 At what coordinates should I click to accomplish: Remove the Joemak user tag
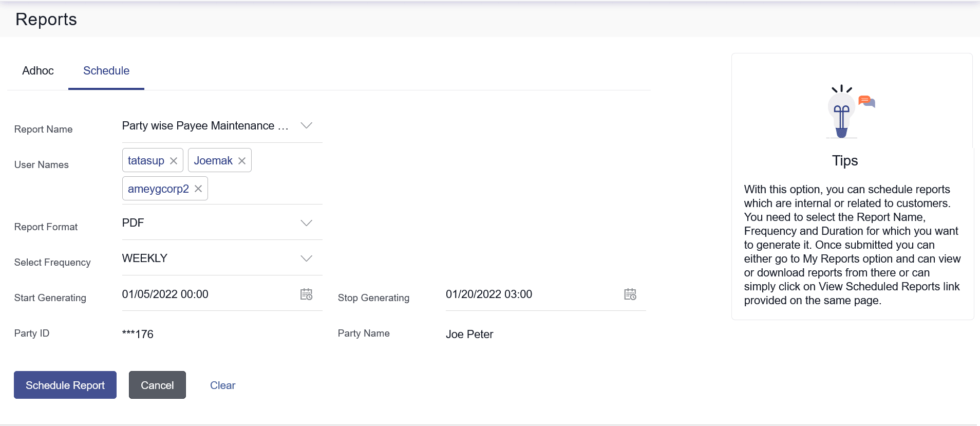[242, 161]
